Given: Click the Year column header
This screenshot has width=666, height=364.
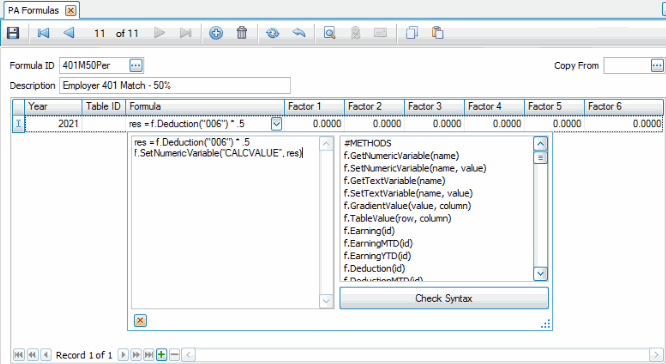Looking at the screenshot, I should 53,106.
